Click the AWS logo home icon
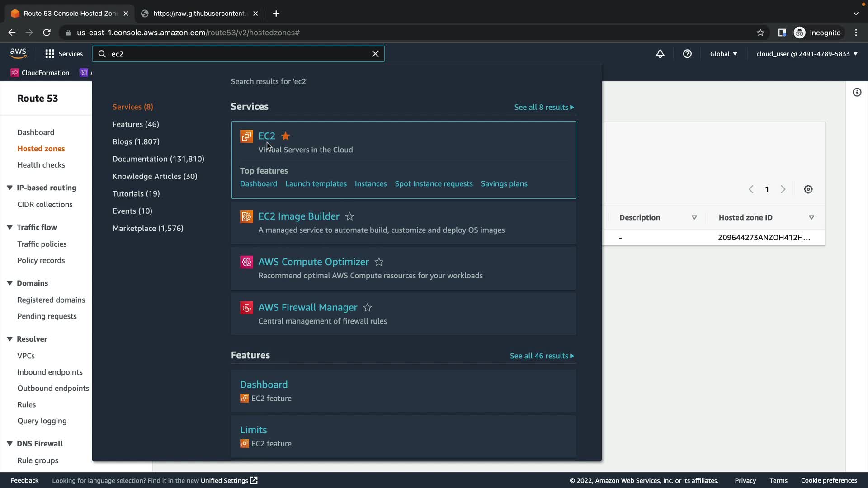This screenshot has height=488, width=868. pos(18,53)
